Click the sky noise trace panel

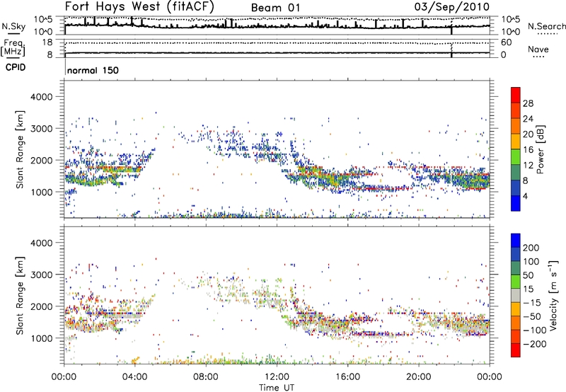[277, 25]
